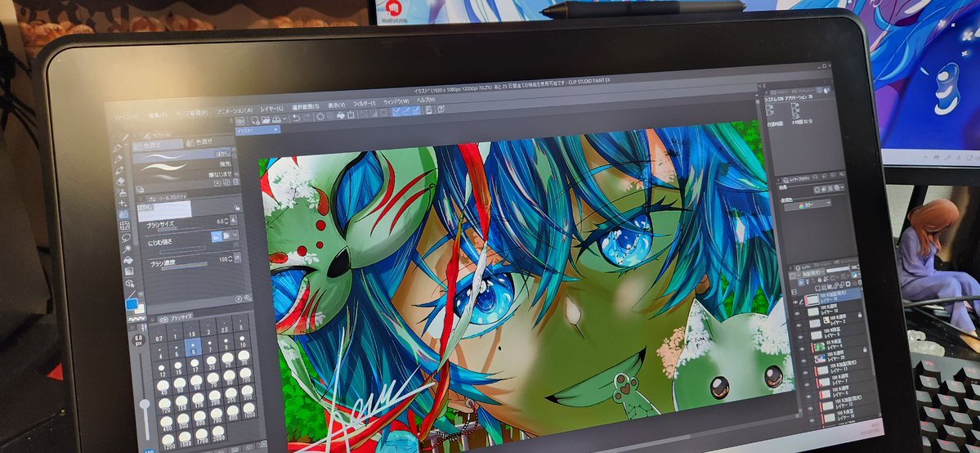Toggle eye icon for レイヤー 6
Viewport: 980px width, 453px height.
coord(808,396)
